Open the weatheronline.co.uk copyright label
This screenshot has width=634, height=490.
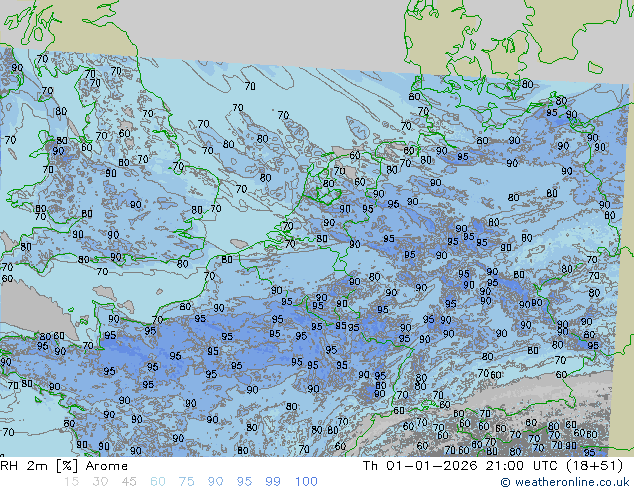click(565, 482)
